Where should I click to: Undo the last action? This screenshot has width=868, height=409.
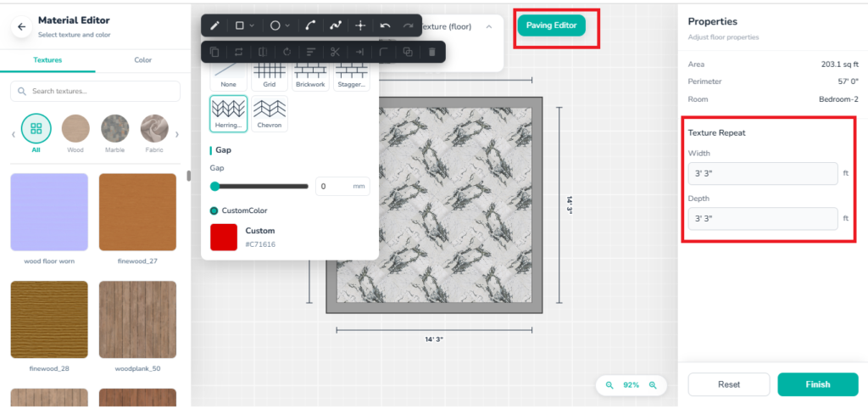(x=386, y=25)
